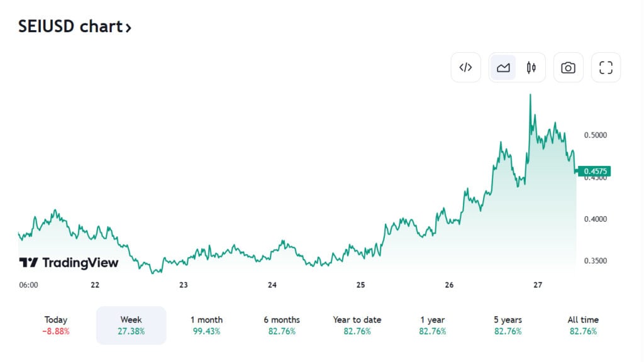Select the 1 year range

(x=432, y=325)
